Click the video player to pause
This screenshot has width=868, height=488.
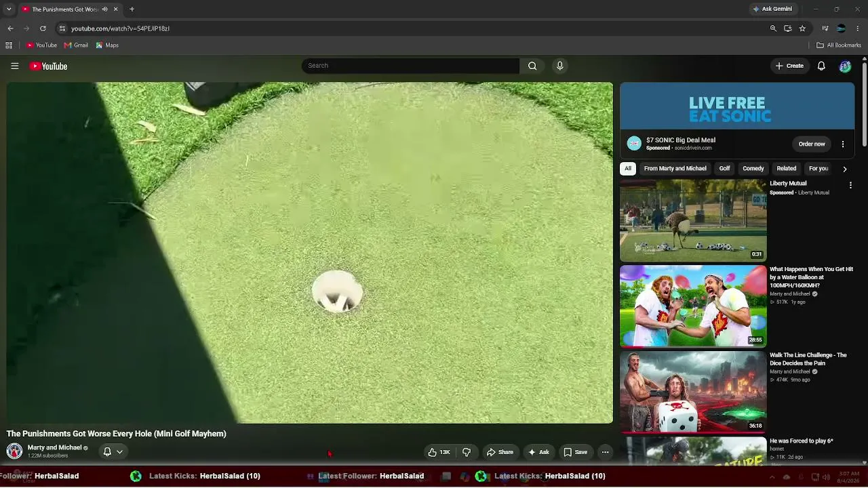point(310,253)
